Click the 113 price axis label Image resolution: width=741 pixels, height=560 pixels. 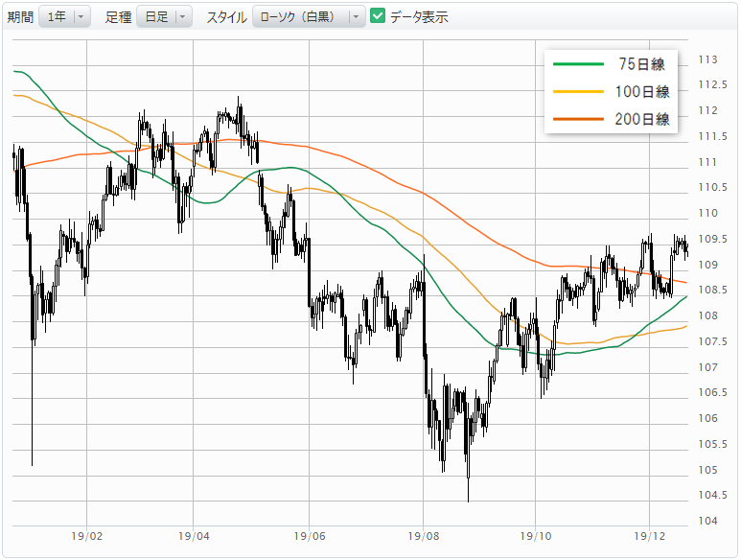(707, 59)
